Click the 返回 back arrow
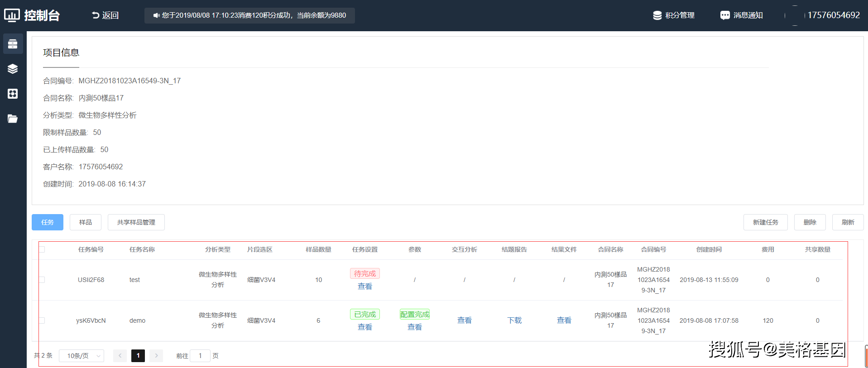 (x=96, y=15)
